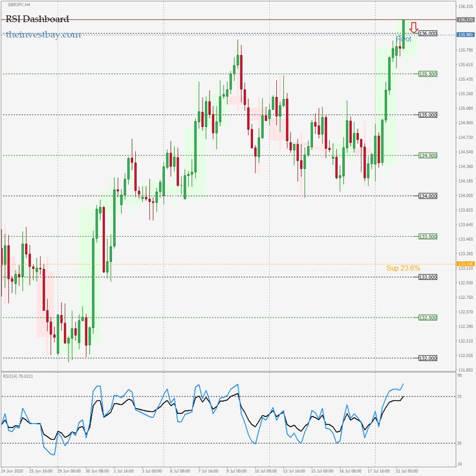Click the 24 Jun 2020 date label
Screen dimensions: 476x476
pos(12,471)
